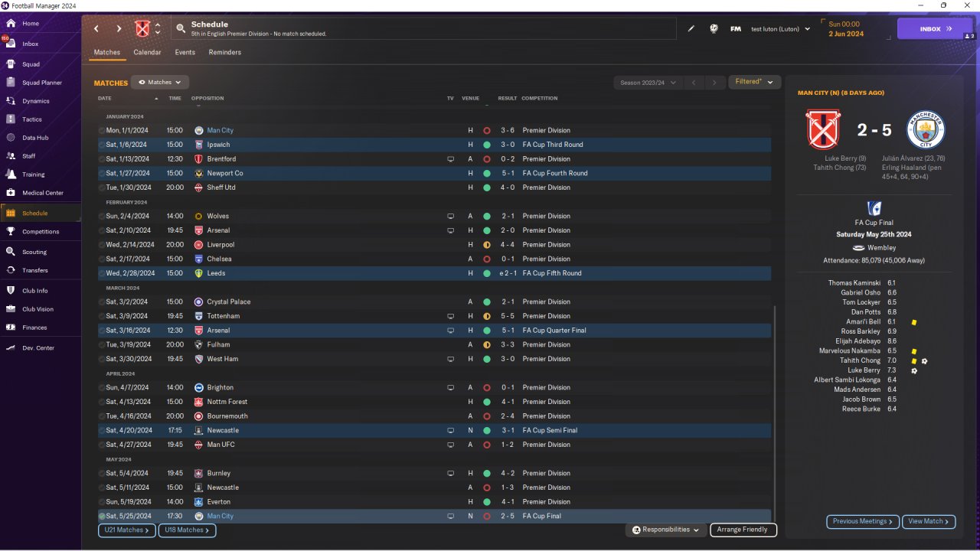
Task: Select the Liverpool 4 - 4 match row
Action: (x=435, y=245)
